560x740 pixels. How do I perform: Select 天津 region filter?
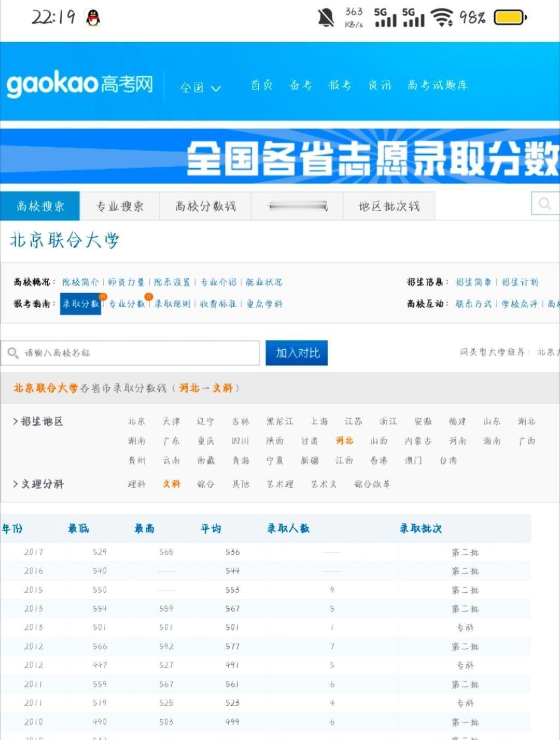pyautogui.click(x=171, y=421)
